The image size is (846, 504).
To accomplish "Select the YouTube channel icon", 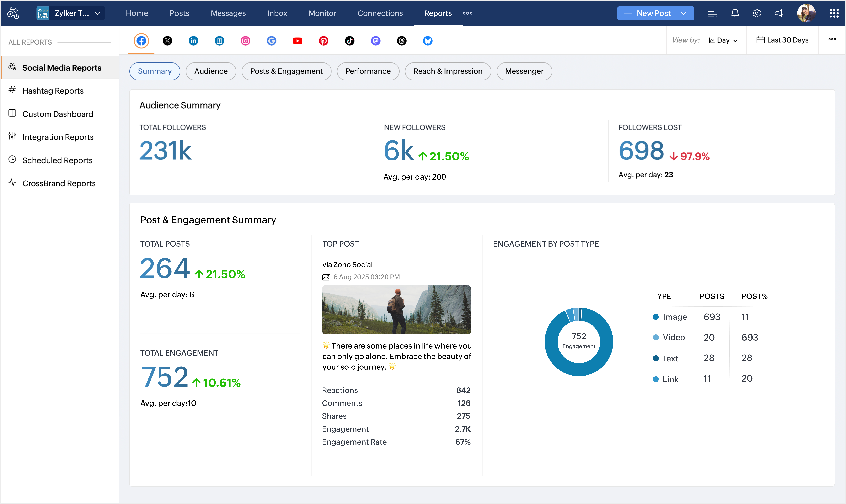I will [x=297, y=41].
